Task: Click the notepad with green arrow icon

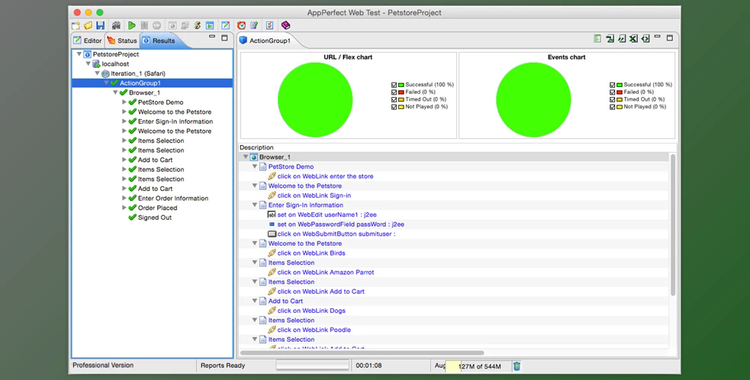Action: [x=254, y=25]
